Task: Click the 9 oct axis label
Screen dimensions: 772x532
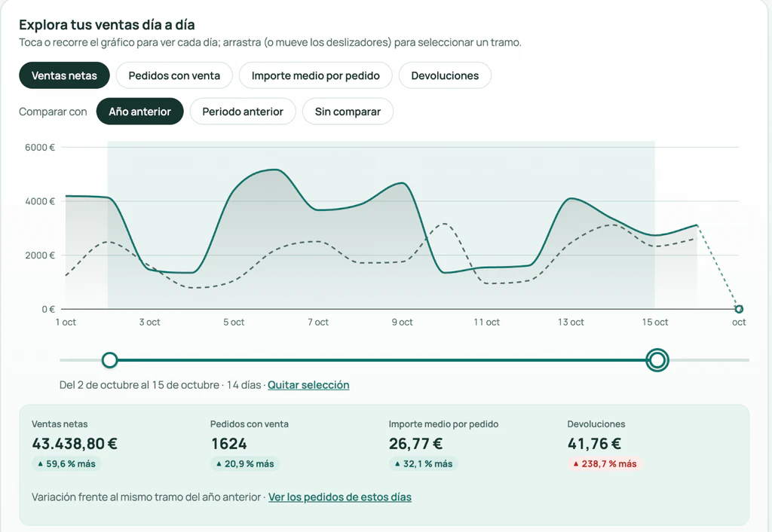Action: click(403, 322)
